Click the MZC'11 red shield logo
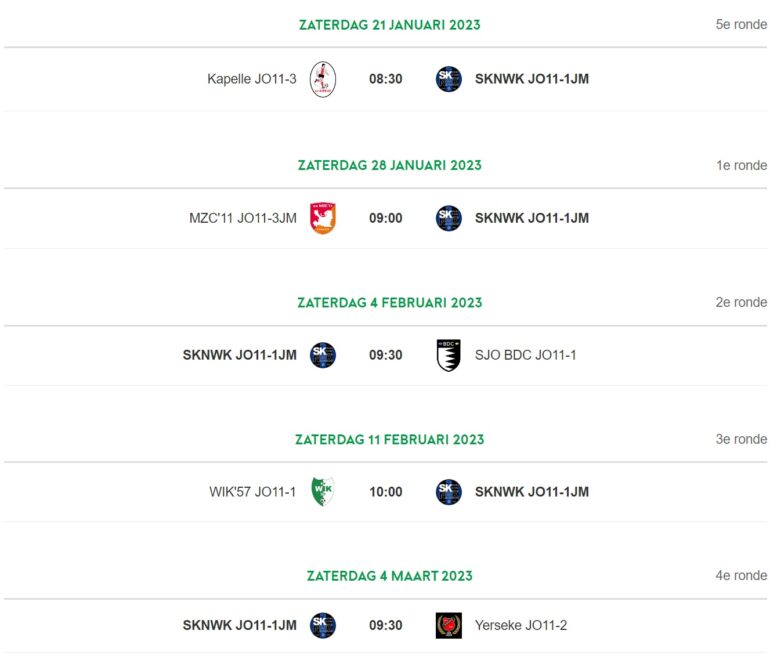 [x=323, y=218]
